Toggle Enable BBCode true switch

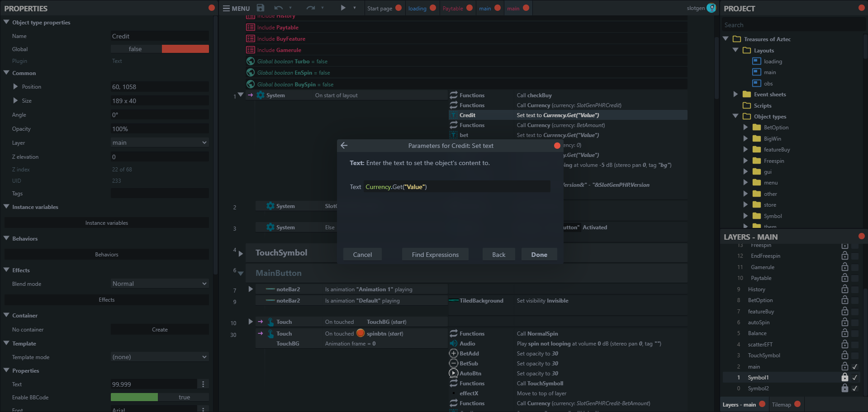coord(160,397)
